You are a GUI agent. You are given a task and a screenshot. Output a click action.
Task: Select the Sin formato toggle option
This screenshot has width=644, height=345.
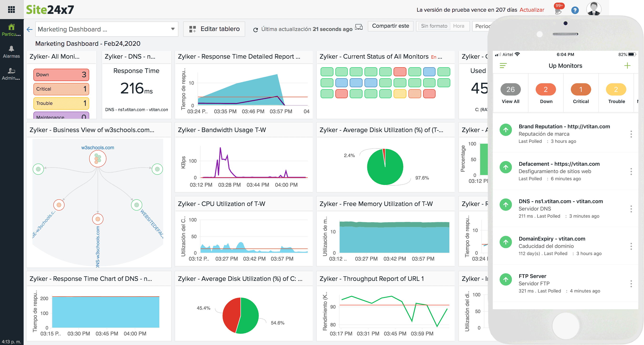tap(434, 26)
